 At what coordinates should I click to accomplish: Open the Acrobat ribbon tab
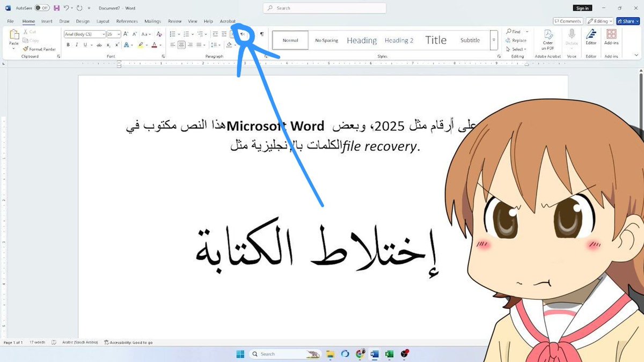227,21
